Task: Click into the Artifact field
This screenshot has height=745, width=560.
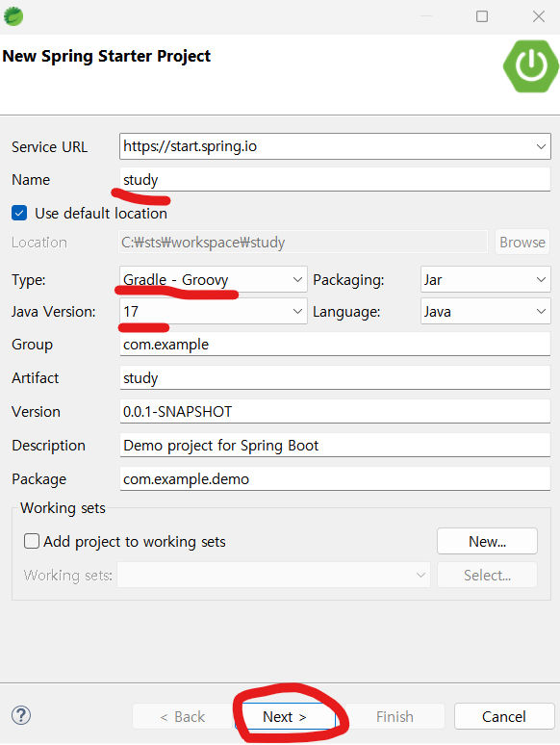Action: tap(335, 377)
